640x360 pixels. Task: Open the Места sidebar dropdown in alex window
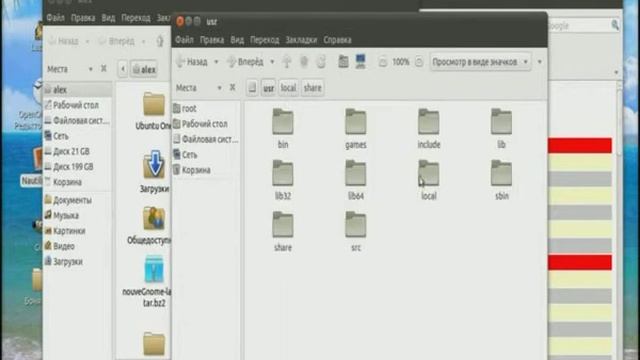(x=91, y=69)
